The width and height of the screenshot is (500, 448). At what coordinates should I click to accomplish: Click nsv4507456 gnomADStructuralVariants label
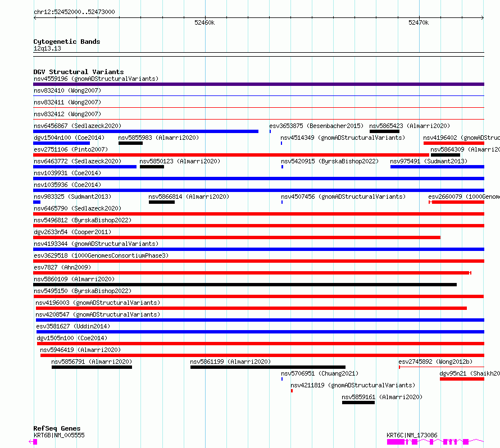(x=343, y=196)
